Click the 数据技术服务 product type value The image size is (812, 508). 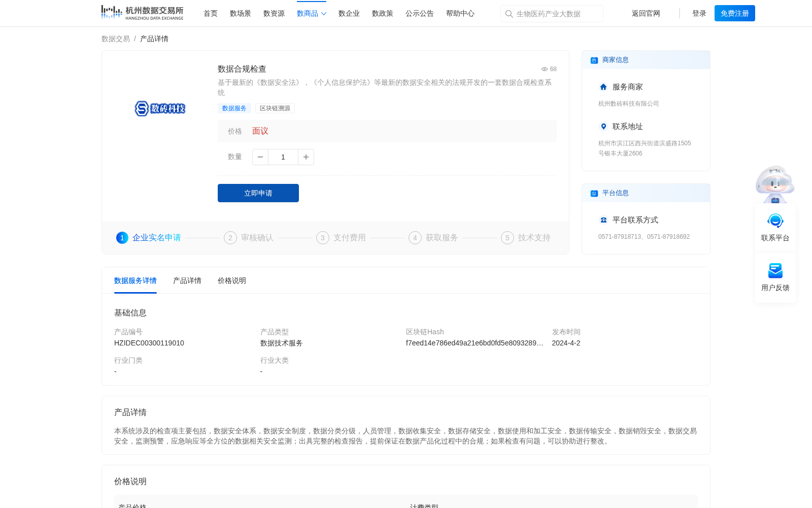click(x=282, y=343)
